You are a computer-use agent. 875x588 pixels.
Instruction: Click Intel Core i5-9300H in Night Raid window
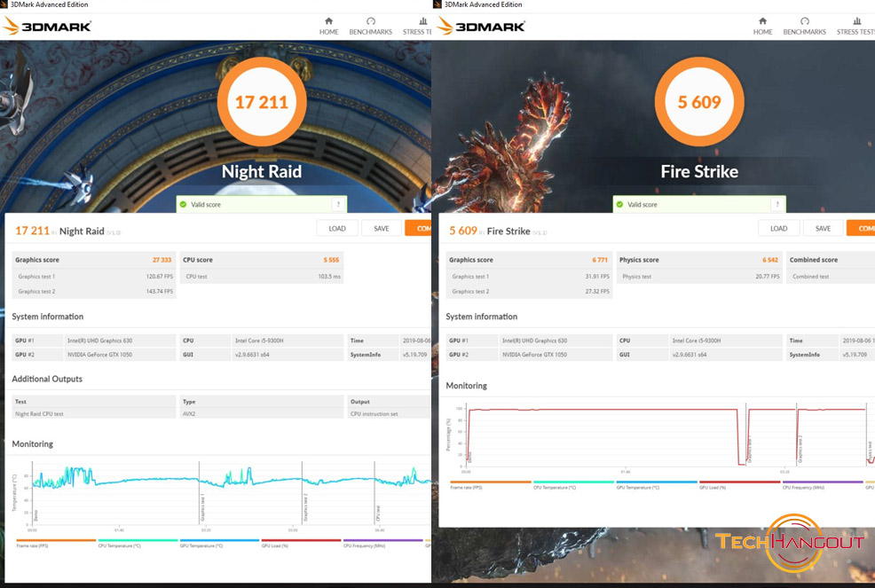pos(259,341)
